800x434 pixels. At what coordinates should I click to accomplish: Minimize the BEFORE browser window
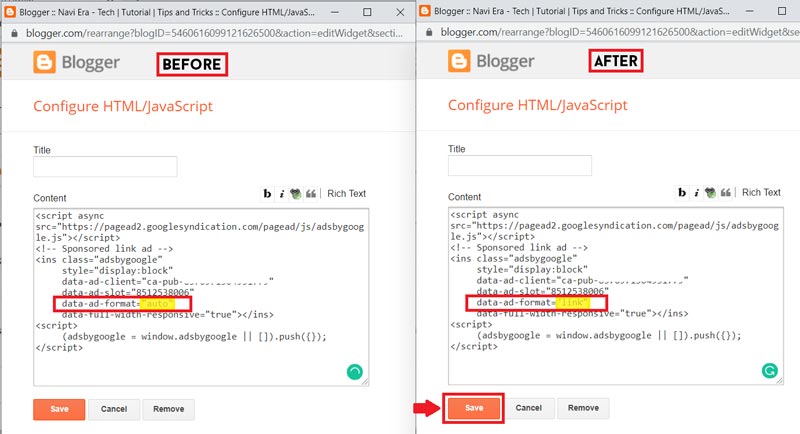tap(335, 12)
